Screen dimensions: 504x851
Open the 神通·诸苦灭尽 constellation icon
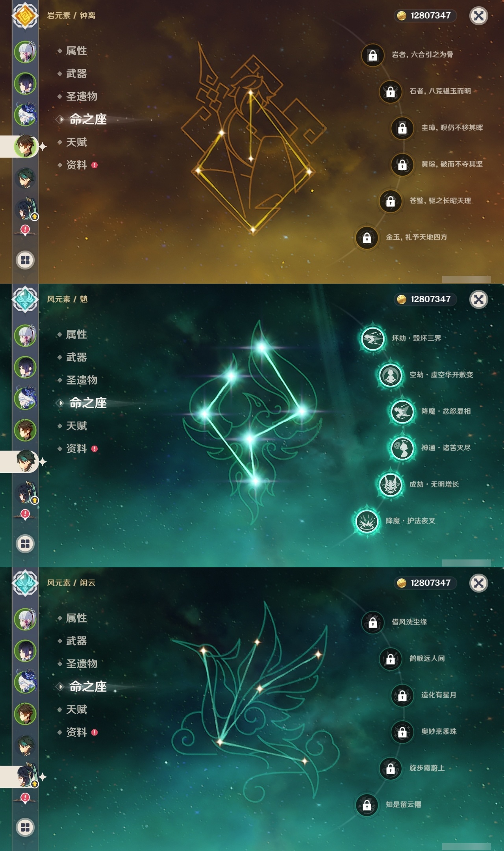coord(402,448)
